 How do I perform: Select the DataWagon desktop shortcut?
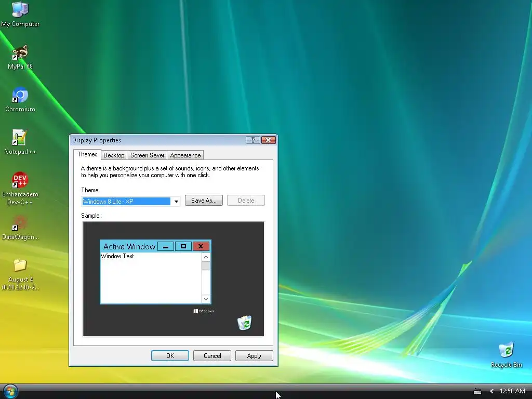(20, 228)
